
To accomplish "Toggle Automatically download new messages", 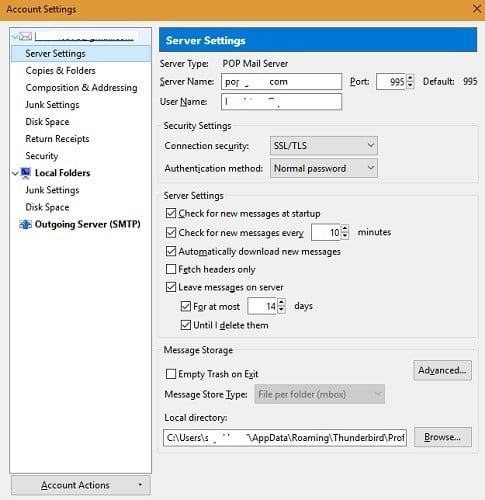I will pos(171,251).
